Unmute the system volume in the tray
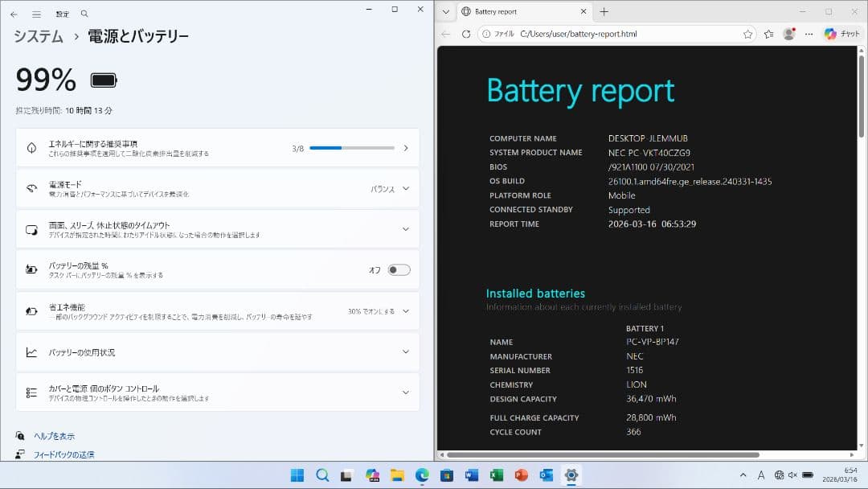Screen dimensions: 868x489 pyautogui.click(x=792, y=475)
